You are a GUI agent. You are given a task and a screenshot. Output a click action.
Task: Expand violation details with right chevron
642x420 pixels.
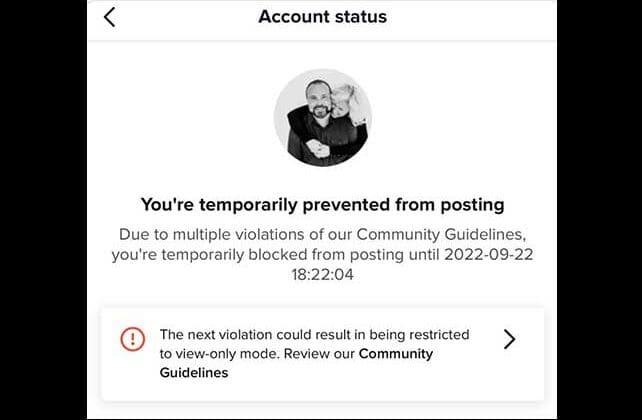pyautogui.click(x=509, y=339)
